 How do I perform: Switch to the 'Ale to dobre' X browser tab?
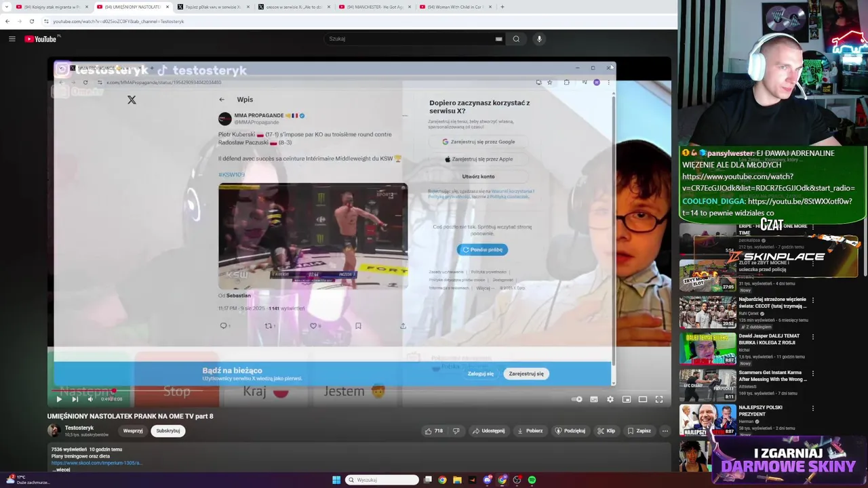[294, 7]
